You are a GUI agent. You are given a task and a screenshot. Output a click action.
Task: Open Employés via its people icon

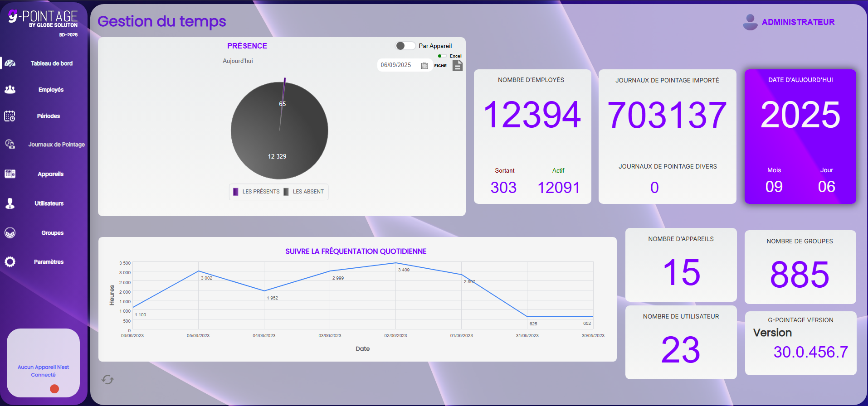tap(10, 90)
